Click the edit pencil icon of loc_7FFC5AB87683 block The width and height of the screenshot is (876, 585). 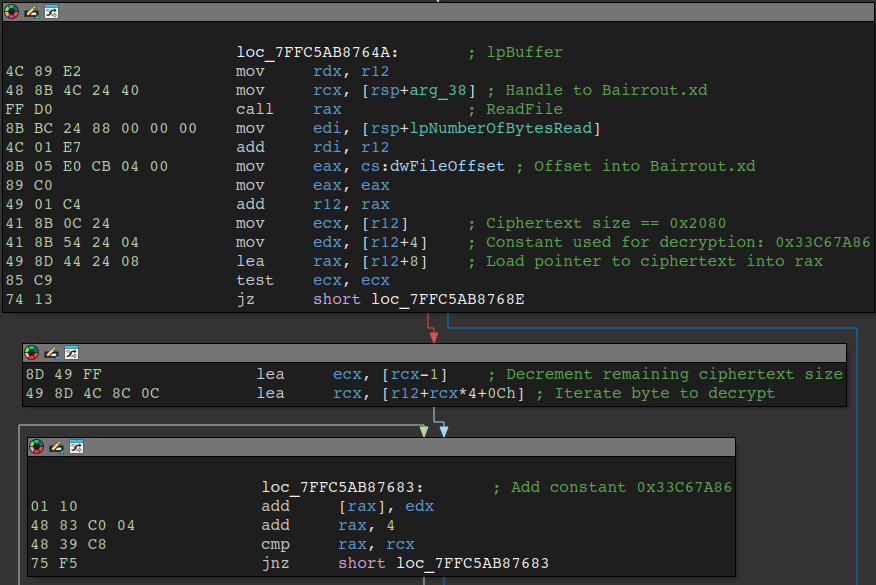tap(57, 446)
